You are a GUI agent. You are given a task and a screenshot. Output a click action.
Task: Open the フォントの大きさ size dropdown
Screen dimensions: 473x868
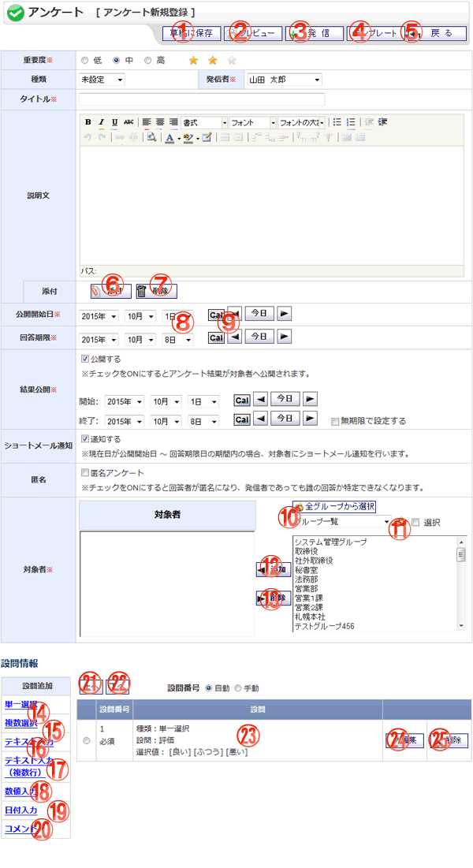pos(301,123)
